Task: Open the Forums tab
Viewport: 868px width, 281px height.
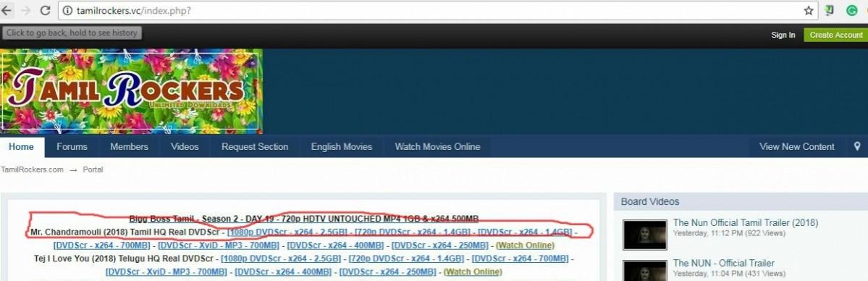Action: [72, 147]
